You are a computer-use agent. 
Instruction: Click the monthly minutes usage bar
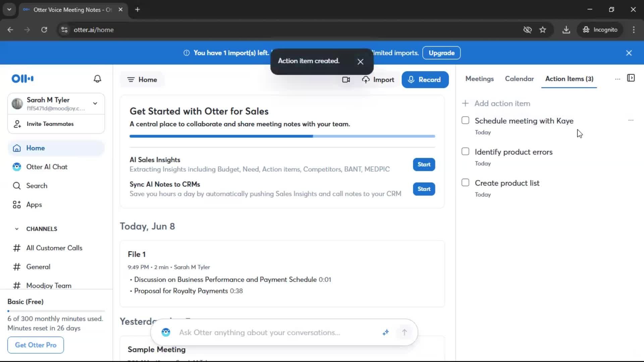(56, 311)
